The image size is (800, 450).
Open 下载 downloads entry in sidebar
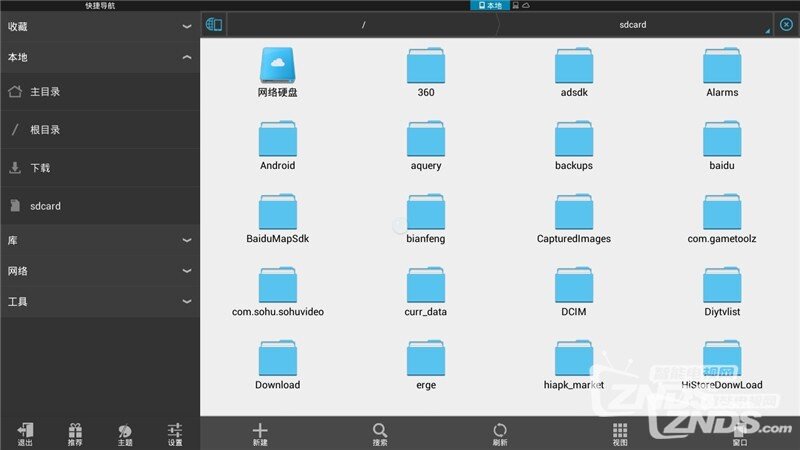pyautogui.click(x=100, y=168)
